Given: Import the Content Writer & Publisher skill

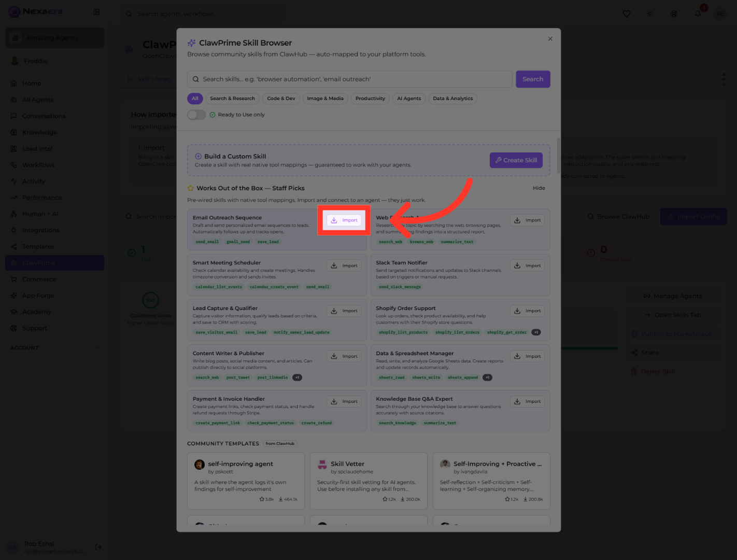Looking at the screenshot, I should (344, 356).
